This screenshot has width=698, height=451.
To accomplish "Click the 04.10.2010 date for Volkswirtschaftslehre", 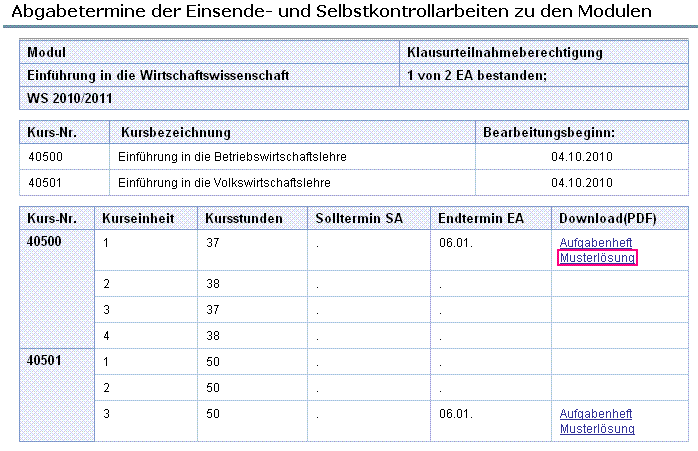I will (582, 183).
